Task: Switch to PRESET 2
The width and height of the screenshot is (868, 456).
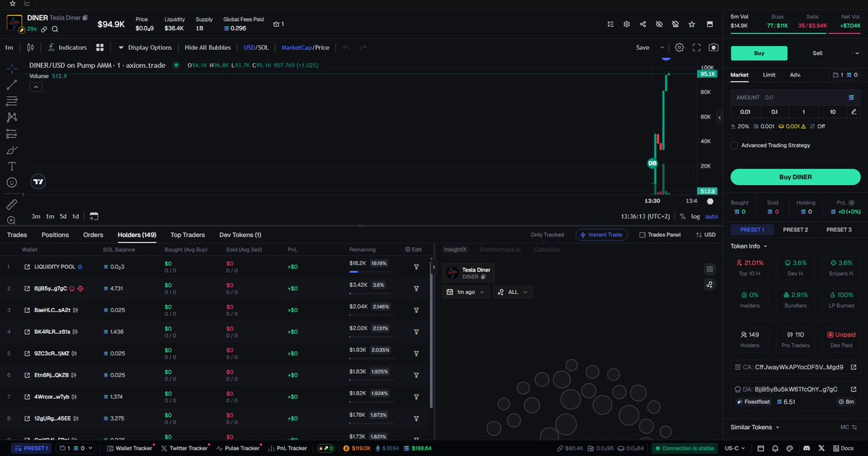Action: [x=795, y=230]
